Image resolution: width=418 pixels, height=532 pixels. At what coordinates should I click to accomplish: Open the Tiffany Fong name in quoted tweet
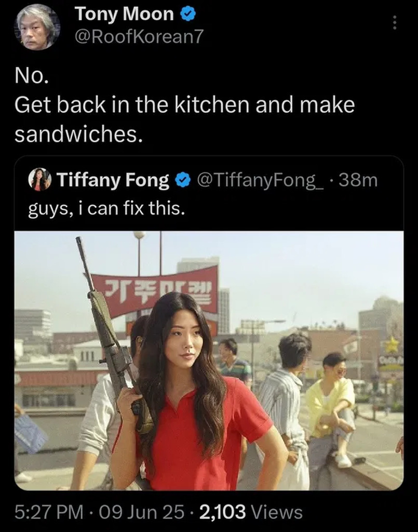point(113,180)
